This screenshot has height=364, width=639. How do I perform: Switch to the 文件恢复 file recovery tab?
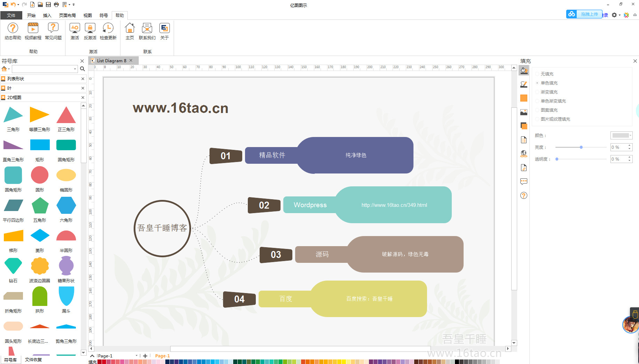point(33,360)
